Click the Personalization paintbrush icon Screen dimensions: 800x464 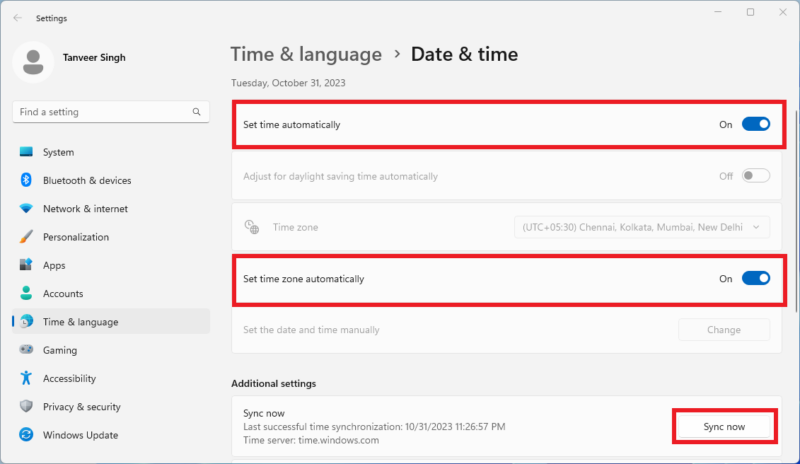pyautogui.click(x=26, y=237)
